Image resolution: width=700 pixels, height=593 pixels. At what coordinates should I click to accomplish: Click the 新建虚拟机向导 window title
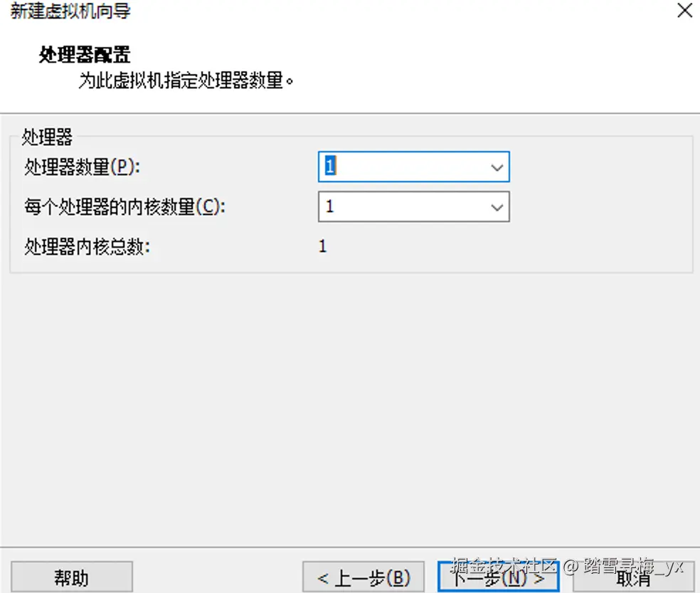(70, 11)
